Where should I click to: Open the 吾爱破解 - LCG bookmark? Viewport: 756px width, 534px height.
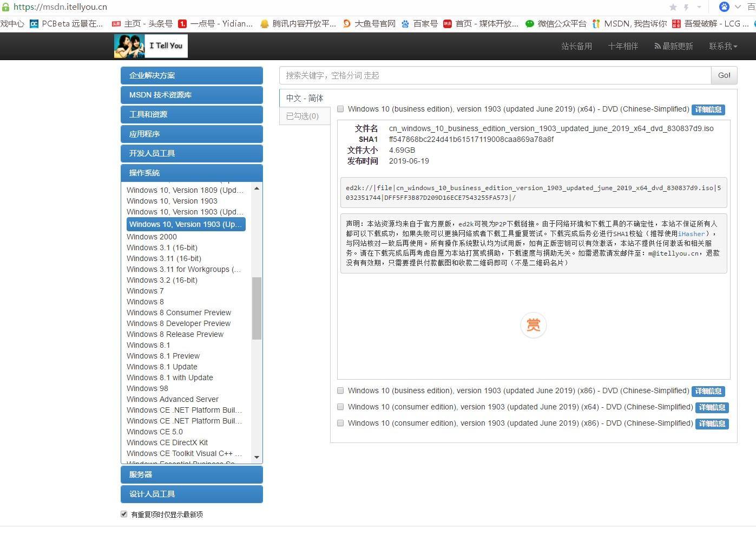pyautogui.click(x=711, y=24)
